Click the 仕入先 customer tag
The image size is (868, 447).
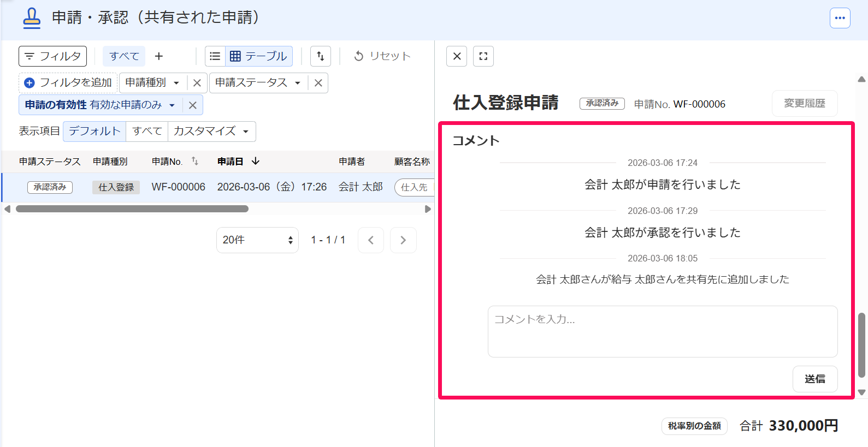(414, 187)
